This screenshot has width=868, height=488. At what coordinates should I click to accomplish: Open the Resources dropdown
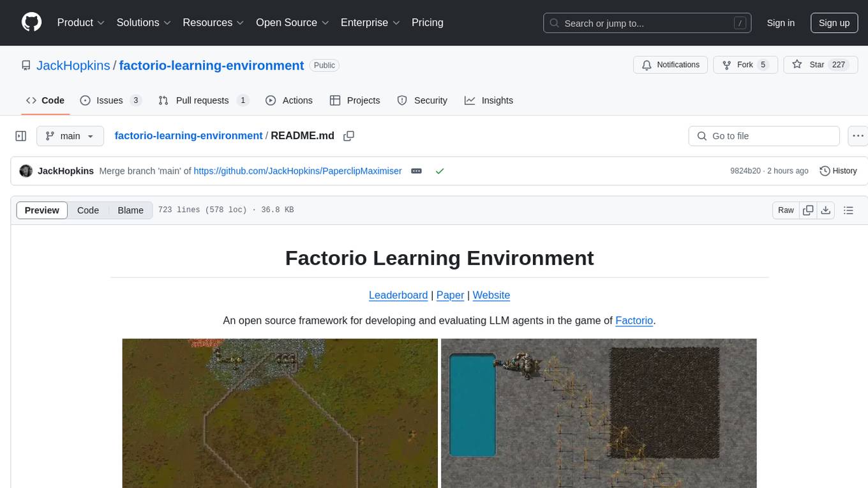tap(213, 22)
